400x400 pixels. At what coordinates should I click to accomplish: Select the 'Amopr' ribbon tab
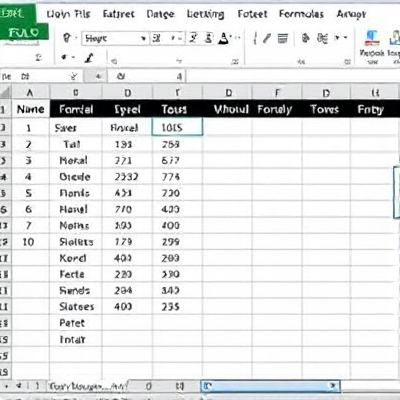tap(351, 14)
